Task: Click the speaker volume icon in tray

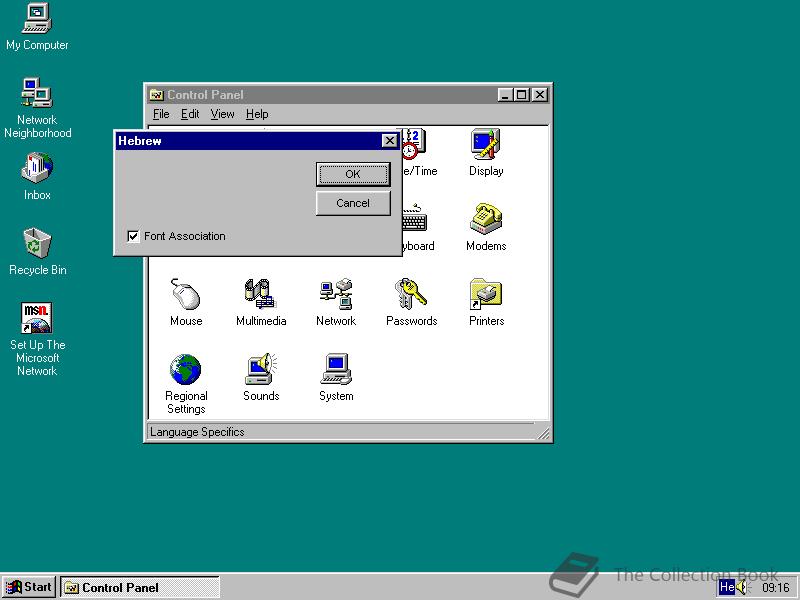Action: click(x=742, y=587)
